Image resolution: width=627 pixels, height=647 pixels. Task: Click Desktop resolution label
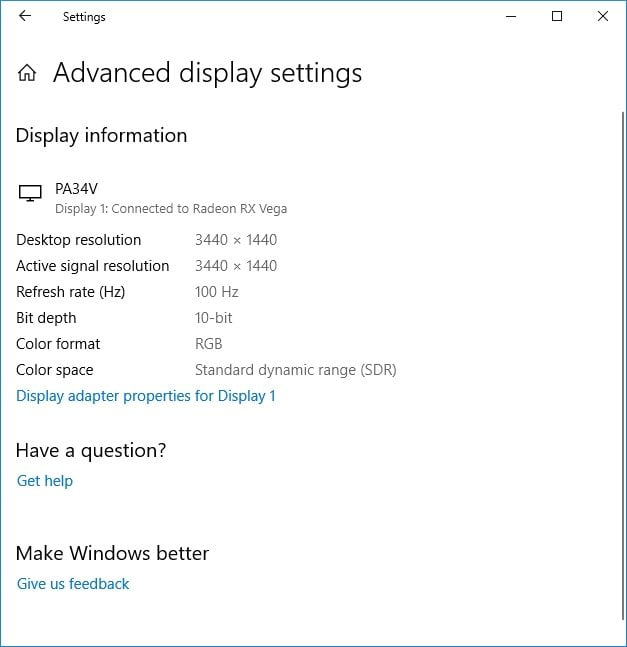pos(79,240)
